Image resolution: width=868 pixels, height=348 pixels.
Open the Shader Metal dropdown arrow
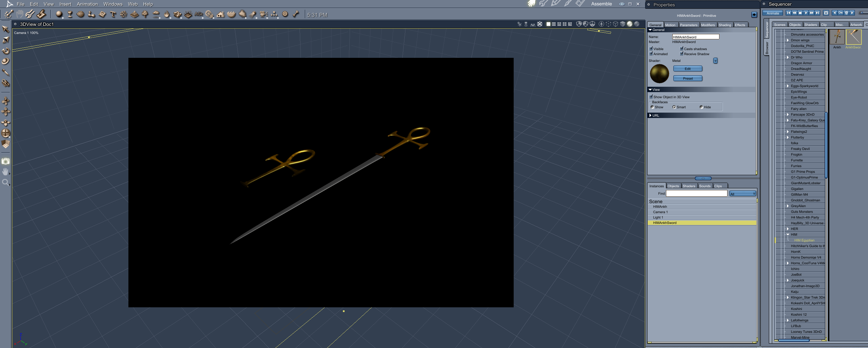pyautogui.click(x=715, y=61)
